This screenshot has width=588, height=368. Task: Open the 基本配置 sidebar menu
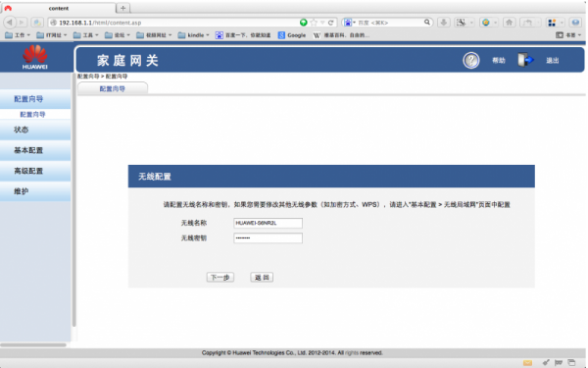click(35, 150)
